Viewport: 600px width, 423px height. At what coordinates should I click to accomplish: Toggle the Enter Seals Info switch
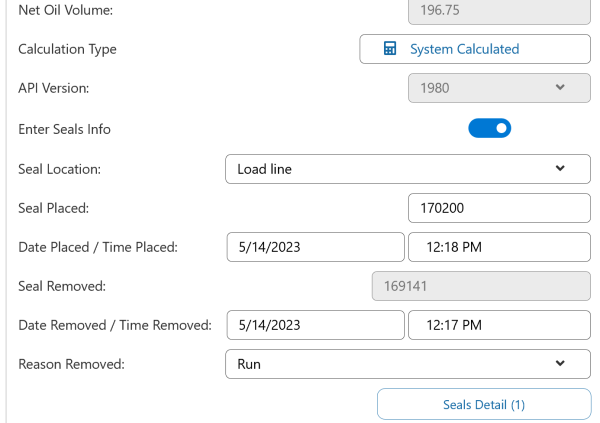pos(490,128)
